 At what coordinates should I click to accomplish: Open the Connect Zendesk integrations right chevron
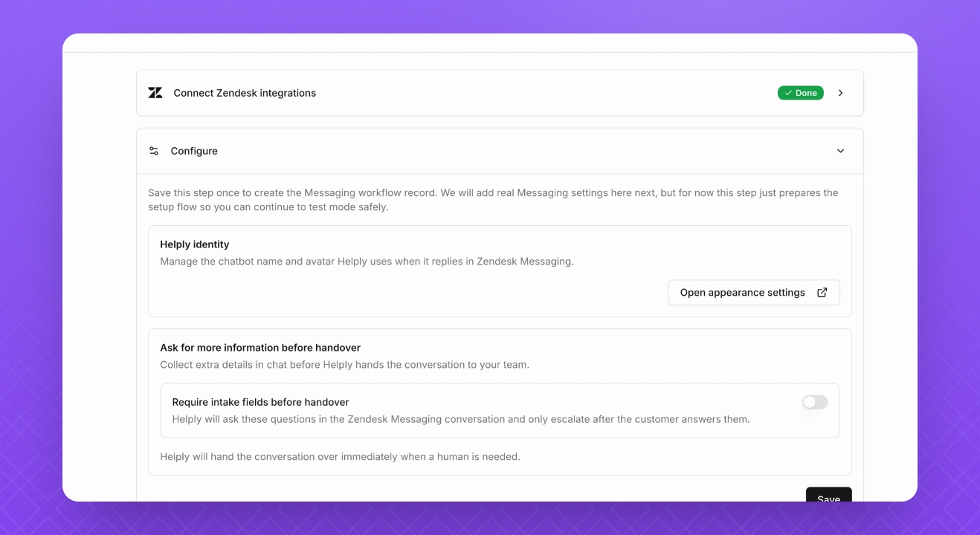(841, 93)
